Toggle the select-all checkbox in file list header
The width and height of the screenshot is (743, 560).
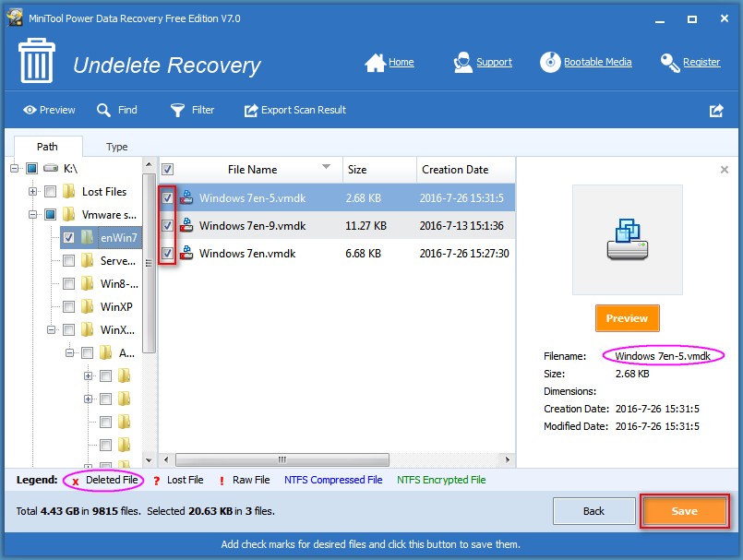click(x=167, y=169)
